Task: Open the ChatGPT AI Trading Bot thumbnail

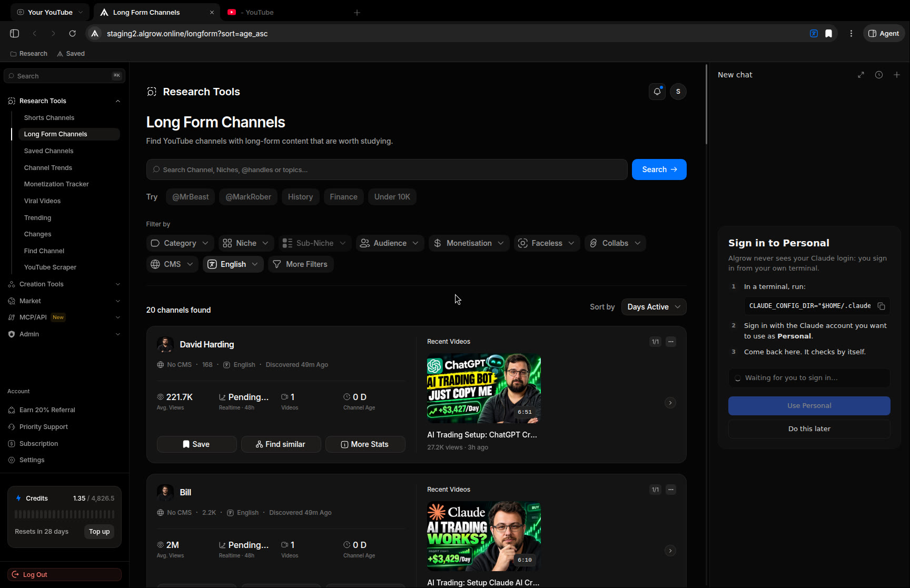Action: click(x=483, y=388)
